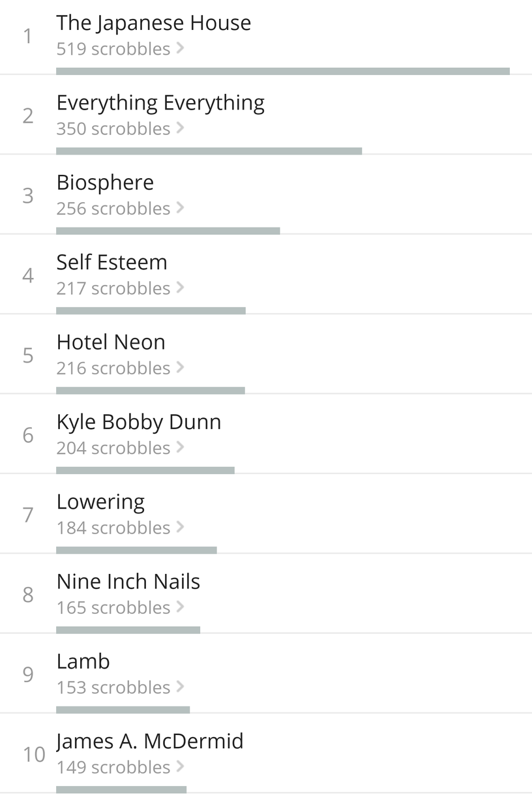Select Kyle Bobby Dunn artist name
This screenshot has height=799, width=532.
point(139,422)
